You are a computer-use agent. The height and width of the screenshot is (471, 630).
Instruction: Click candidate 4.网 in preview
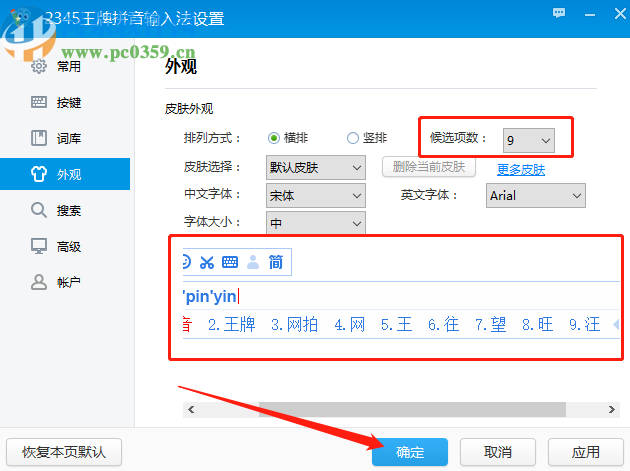click(x=350, y=324)
